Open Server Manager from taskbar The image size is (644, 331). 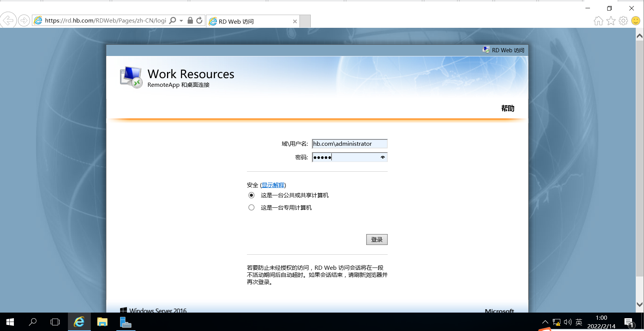[x=125, y=322]
